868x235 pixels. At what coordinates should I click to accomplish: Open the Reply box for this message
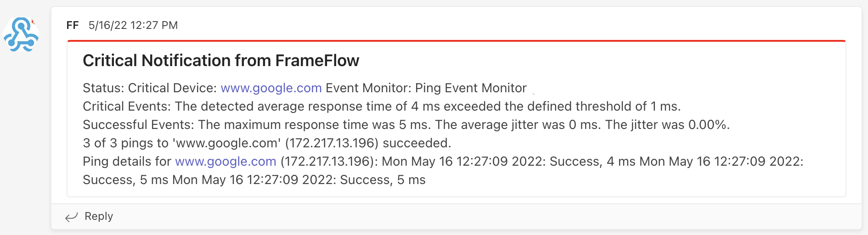click(x=89, y=217)
